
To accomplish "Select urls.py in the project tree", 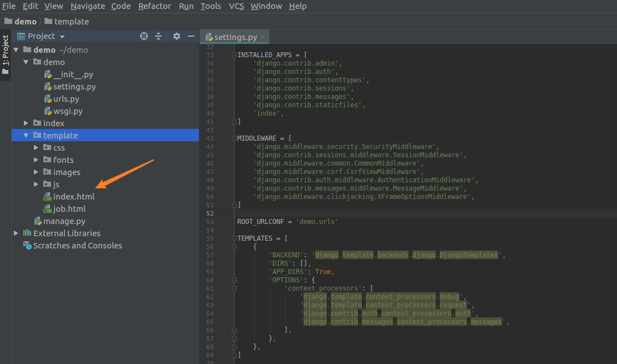I will pyautogui.click(x=66, y=99).
